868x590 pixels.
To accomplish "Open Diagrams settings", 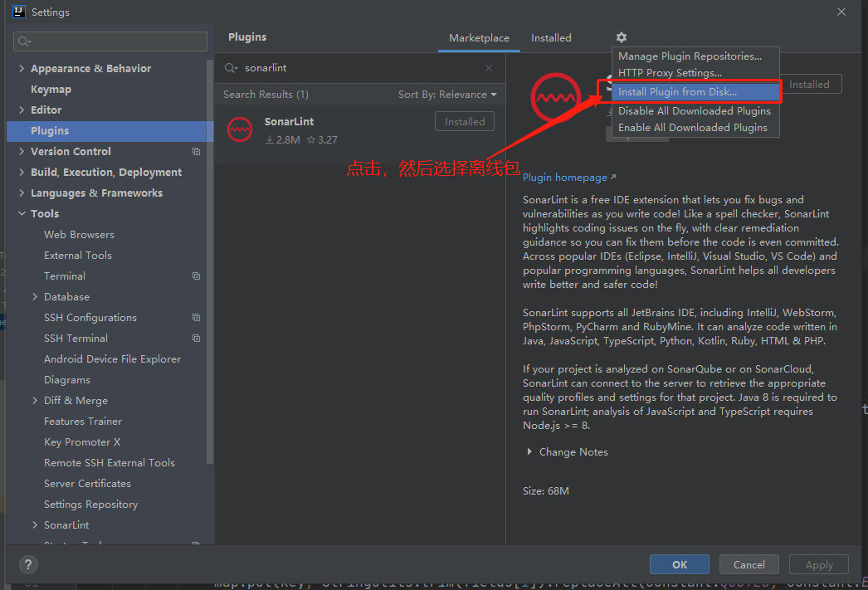I will pyautogui.click(x=67, y=380).
